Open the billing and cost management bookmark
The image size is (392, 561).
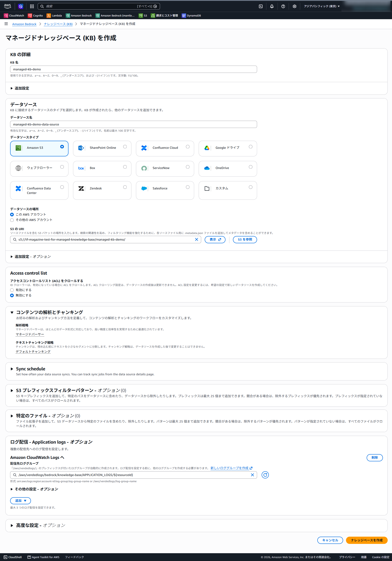pos(164,16)
